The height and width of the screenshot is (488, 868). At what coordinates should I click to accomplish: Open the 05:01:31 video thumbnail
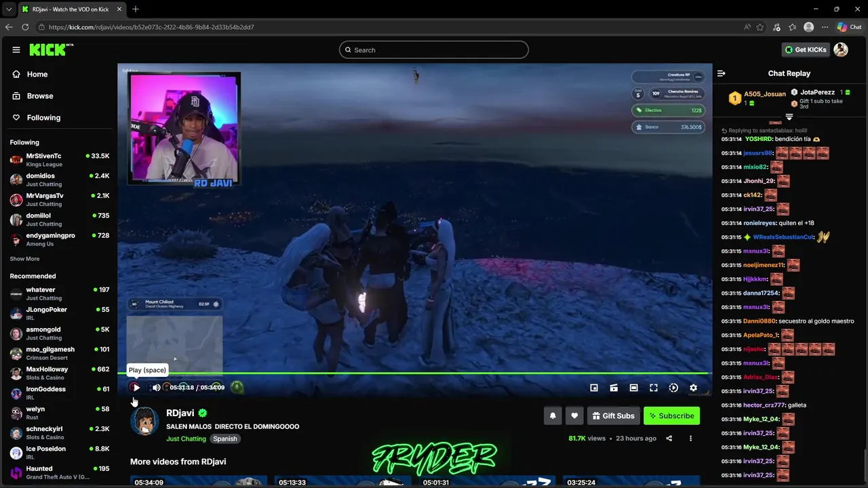tap(488, 482)
